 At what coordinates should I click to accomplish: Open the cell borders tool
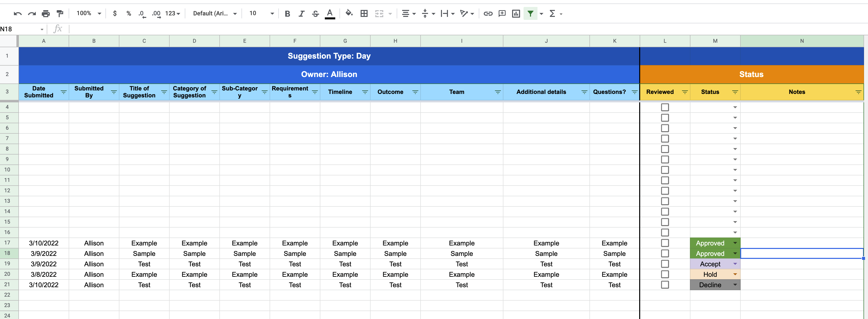(364, 13)
